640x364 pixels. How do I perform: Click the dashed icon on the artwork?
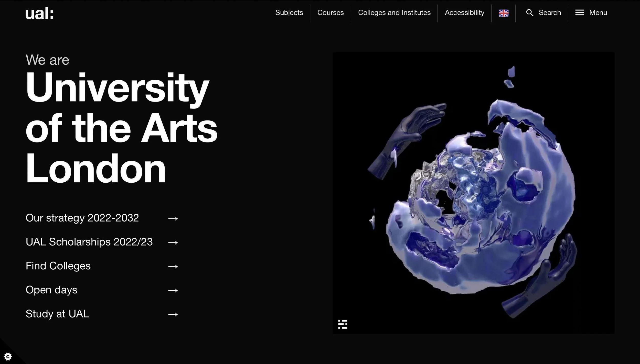click(343, 324)
